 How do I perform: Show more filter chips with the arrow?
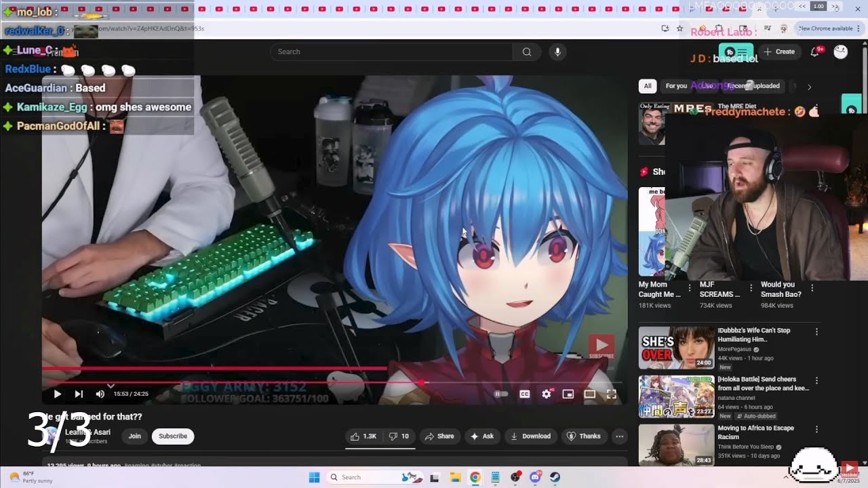pos(809,87)
